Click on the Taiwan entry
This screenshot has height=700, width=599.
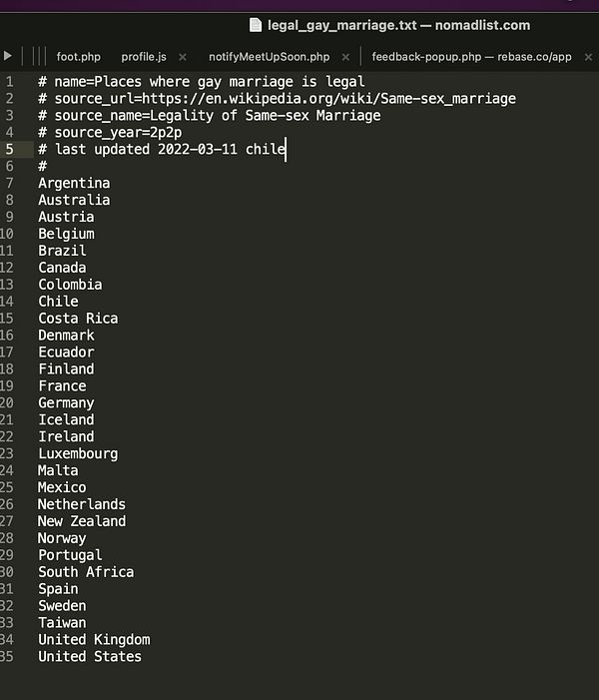62,623
